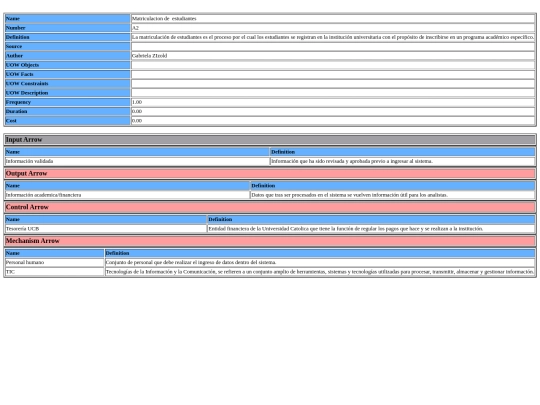540x405 pixels.
Task: Click 'Name' column header under Control Arrow
Action: [106, 219]
